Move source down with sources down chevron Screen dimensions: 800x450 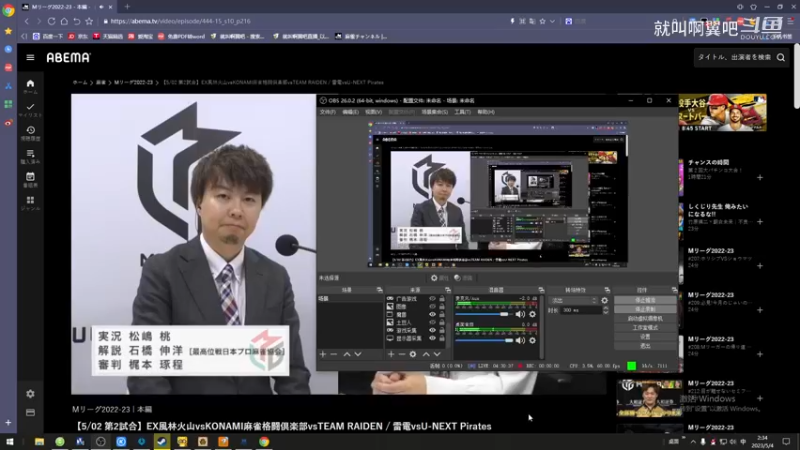click(437, 354)
